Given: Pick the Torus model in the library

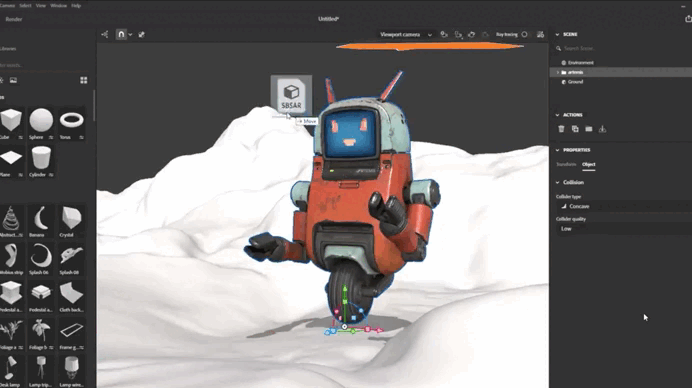Looking at the screenshot, I should pyautogui.click(x=71, y=124).
